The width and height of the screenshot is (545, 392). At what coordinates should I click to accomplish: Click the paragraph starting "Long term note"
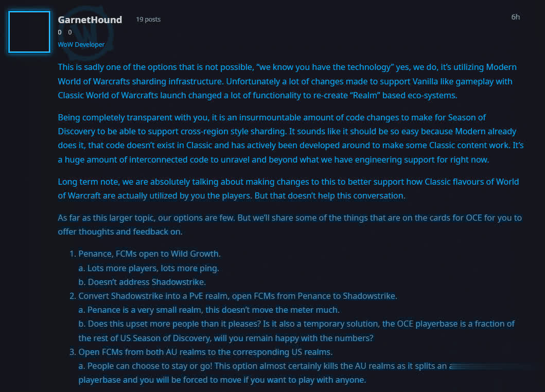[288, 189]
